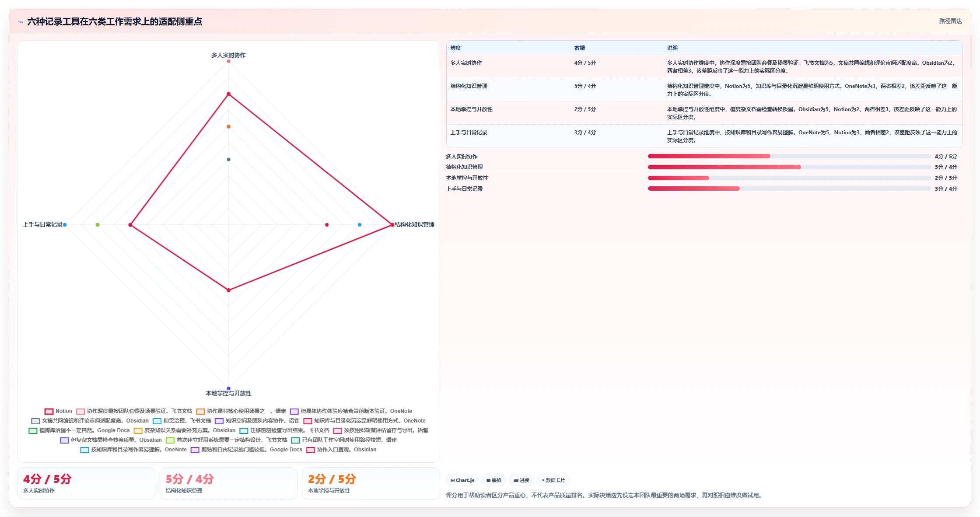Click Notion's data point on 本地掌控与开放性 axis

click(228, 290)
